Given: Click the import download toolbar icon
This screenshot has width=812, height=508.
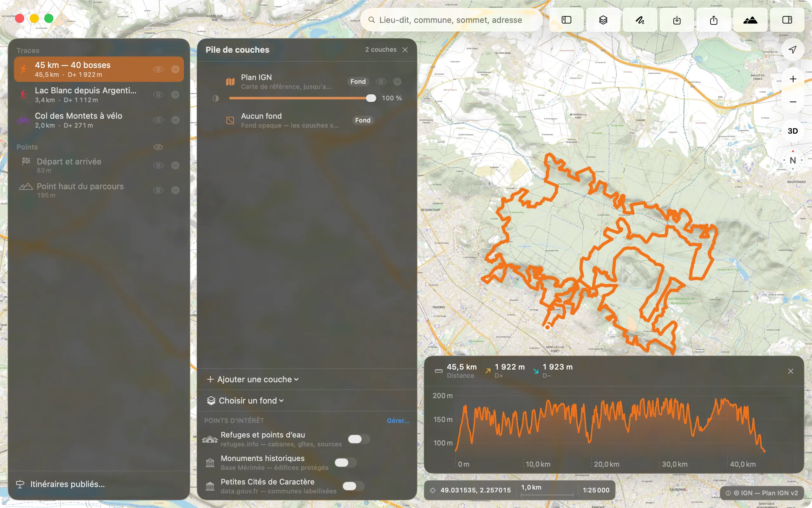Looking at the screenshot, I should click(x=677, y=20).
